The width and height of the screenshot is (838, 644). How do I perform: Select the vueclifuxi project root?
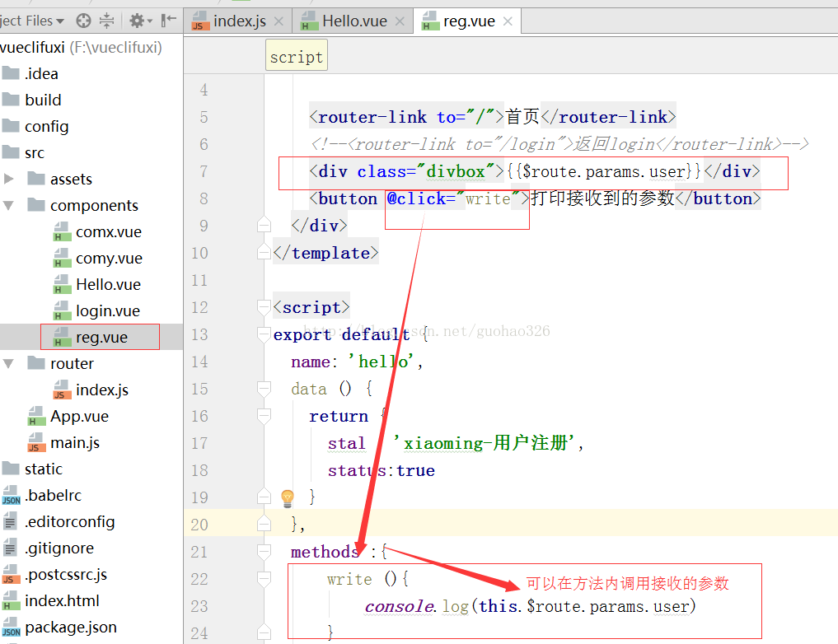(x=81, y=48)
